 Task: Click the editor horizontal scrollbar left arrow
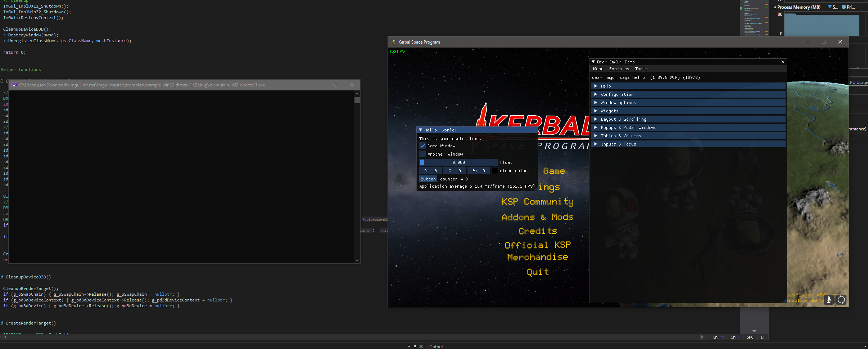(x=5, y=337)
